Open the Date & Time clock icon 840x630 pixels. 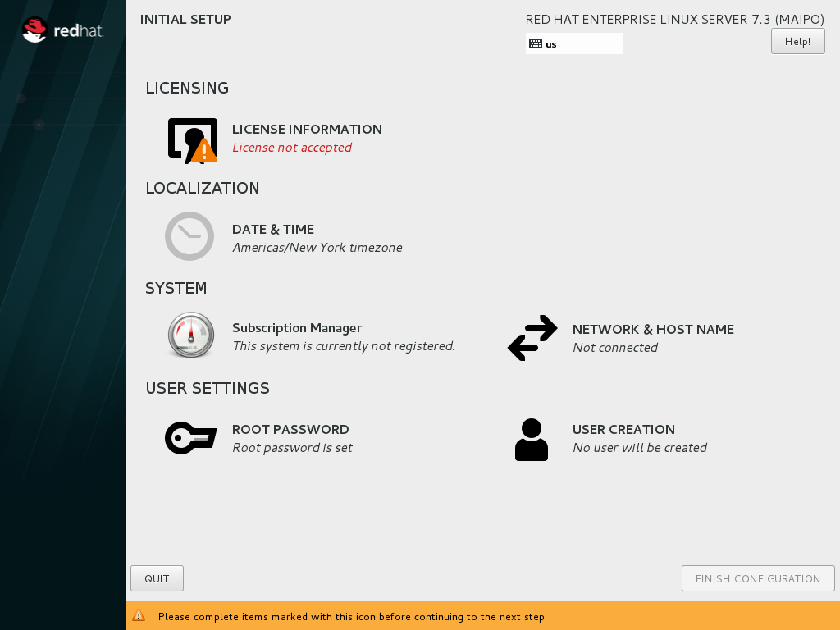coord(189,237)
